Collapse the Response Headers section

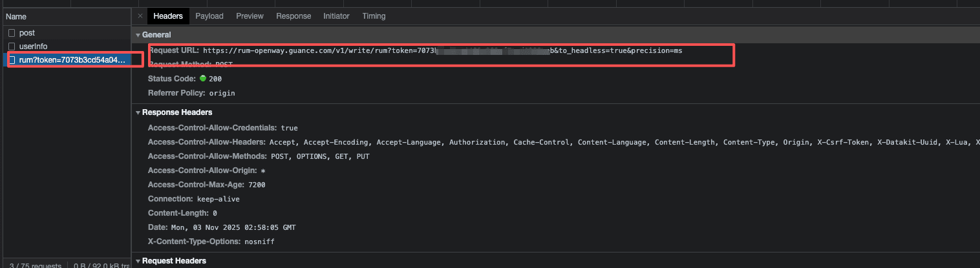[176, 112]
